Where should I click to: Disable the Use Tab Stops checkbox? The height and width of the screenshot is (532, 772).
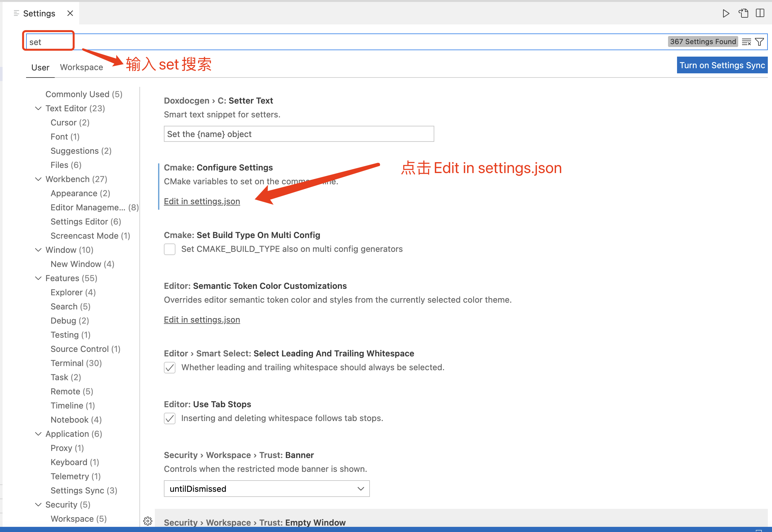coord(169,418)
